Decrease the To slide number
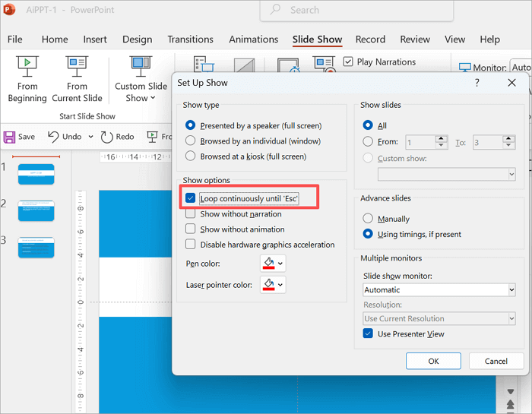The width and height of the screenshot is (532, 414). (x=508, y=145)
